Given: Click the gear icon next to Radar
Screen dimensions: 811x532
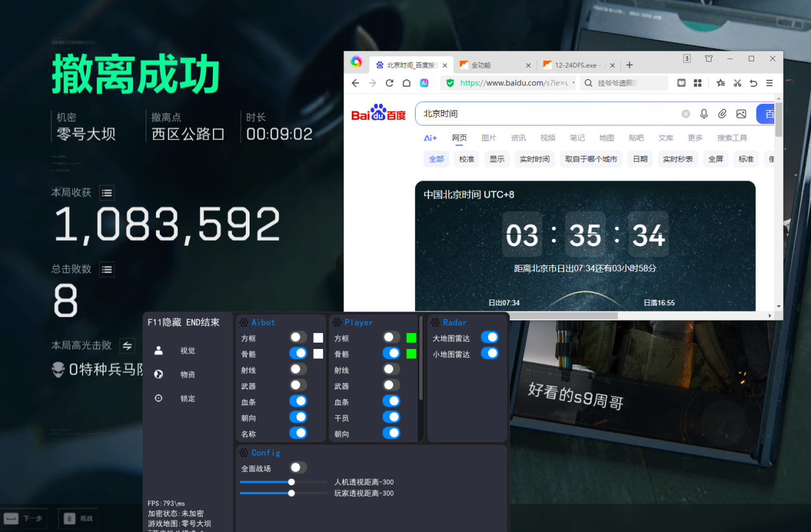Looking at the screenshot, I should point(434,322).
